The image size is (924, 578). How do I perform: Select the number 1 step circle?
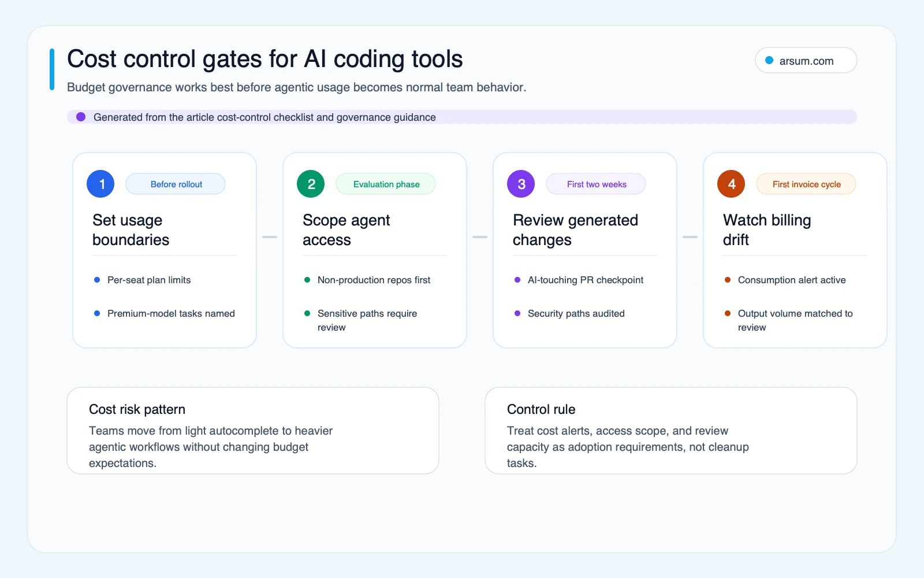[x=100, y=184]
